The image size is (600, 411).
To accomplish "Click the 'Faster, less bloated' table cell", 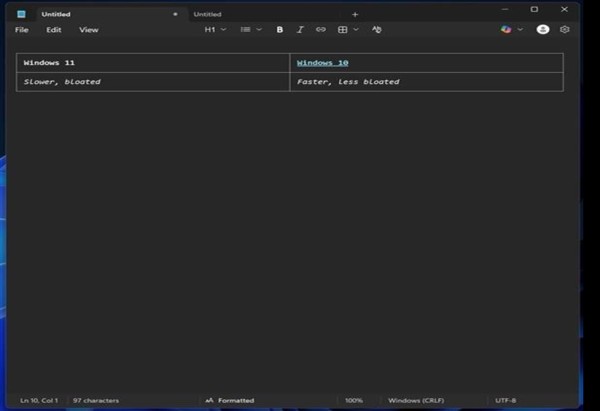I will (427, 82).
